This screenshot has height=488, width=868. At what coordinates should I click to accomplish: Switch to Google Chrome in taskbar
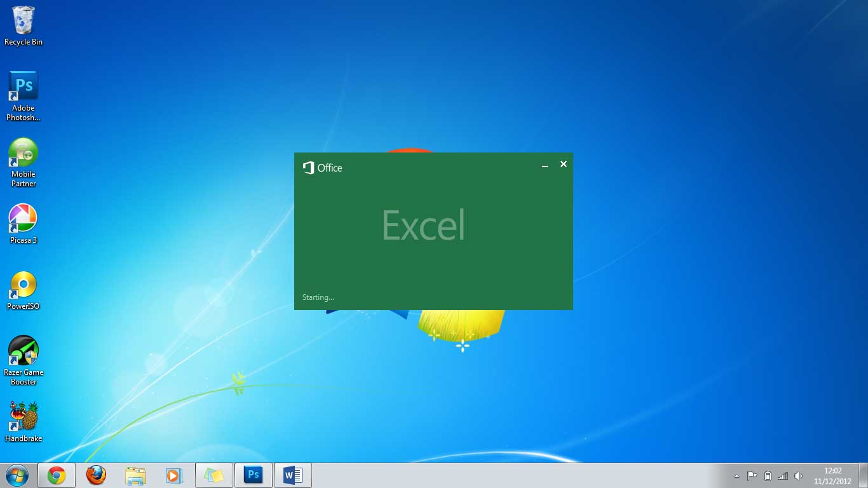tap(57, 475)
